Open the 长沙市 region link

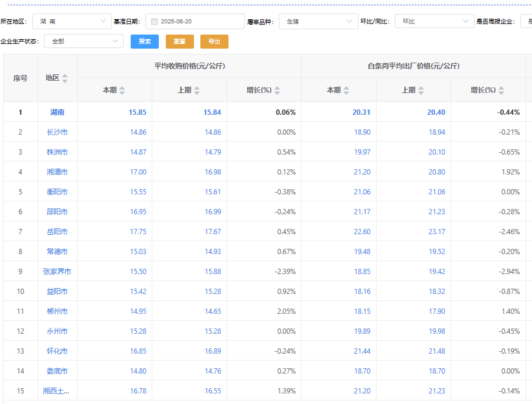tap(57, 132)
